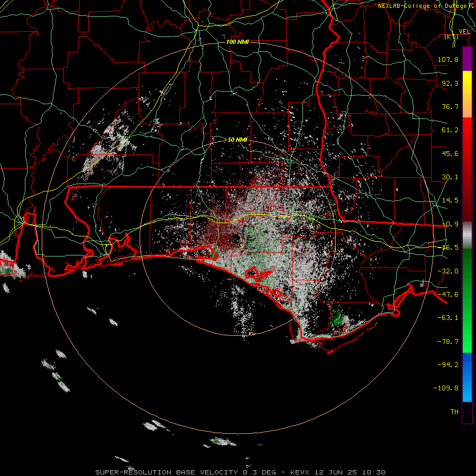Click the -94.2 velocity legend value
476x476 pixels.
[448, 364]
